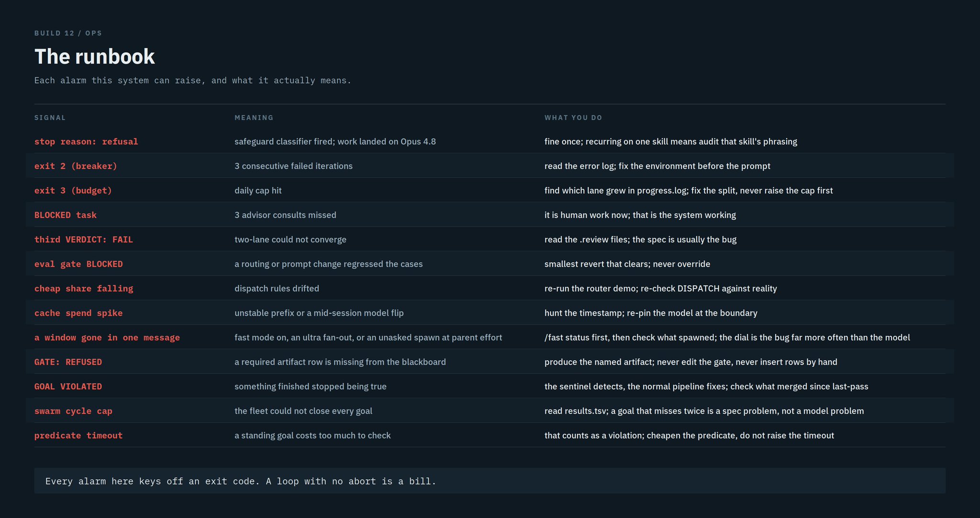Select the 'BLOCKED task' signal
The image size is (980, 518).
tap(66, 215)
